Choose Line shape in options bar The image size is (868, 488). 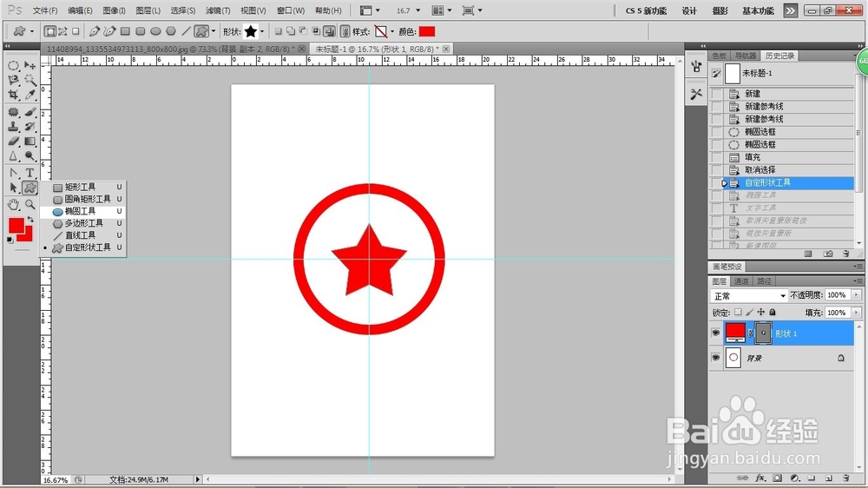(186, 31)
